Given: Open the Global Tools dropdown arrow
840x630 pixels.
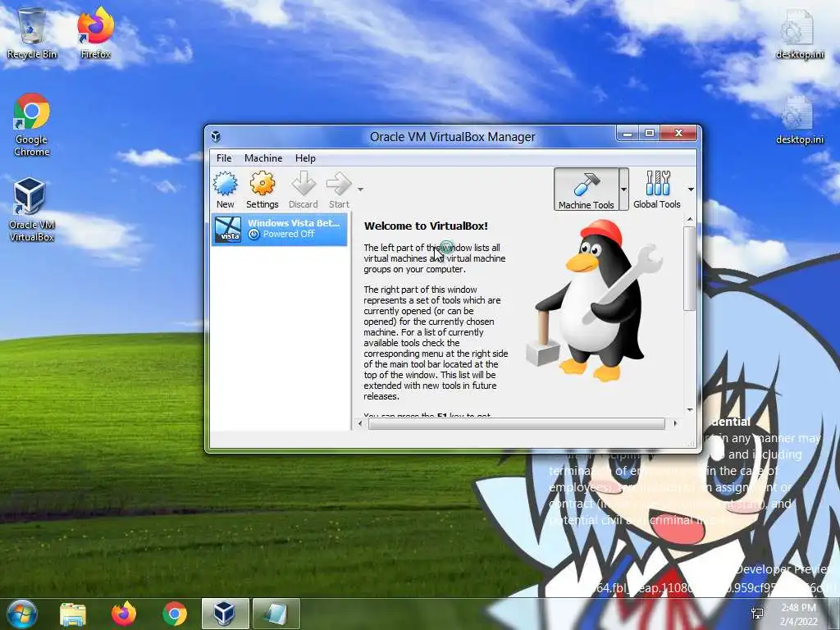Looking at the screenshot, I should 691,189.
